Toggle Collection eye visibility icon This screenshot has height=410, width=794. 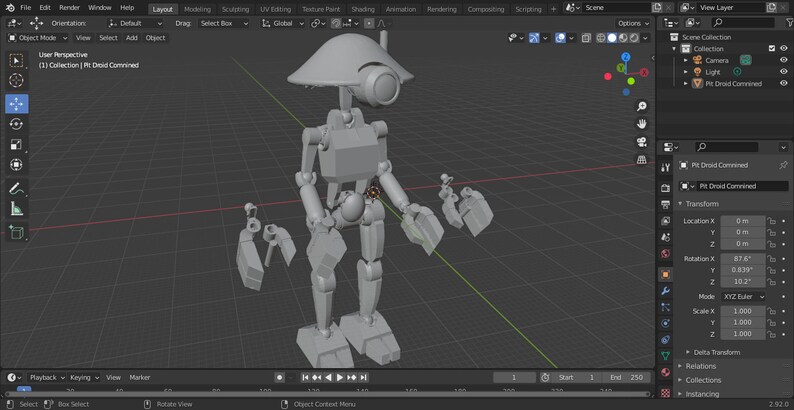[x=783, y=49]
